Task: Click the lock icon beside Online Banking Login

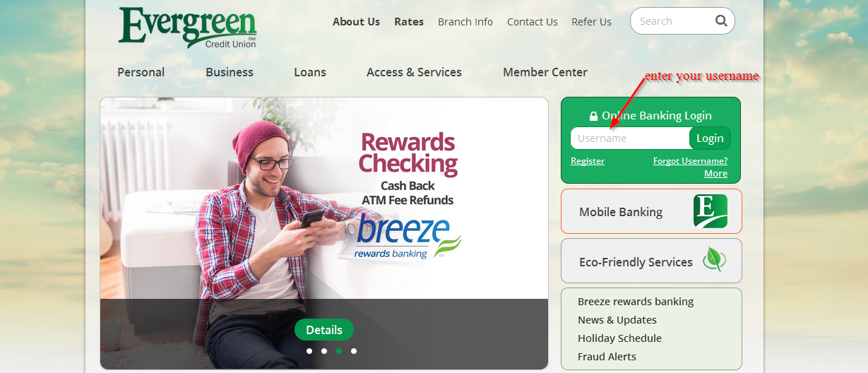Action: coord(593,116)
